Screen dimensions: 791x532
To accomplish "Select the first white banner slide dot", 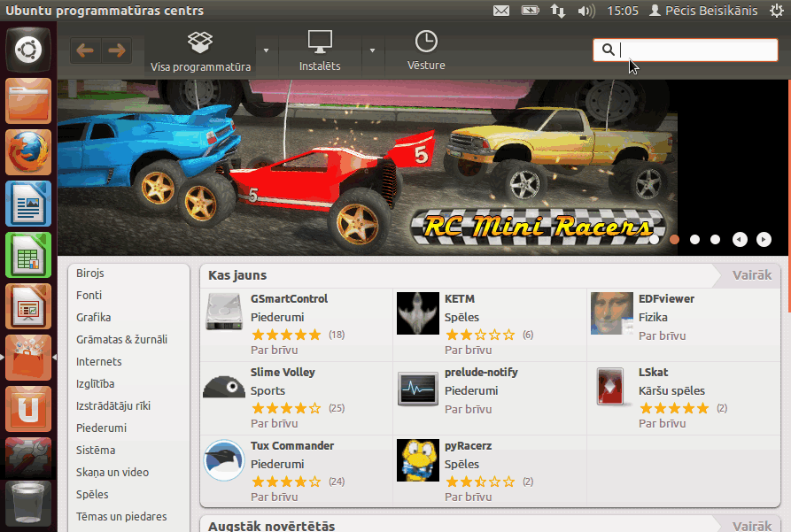I will [654, 240].
